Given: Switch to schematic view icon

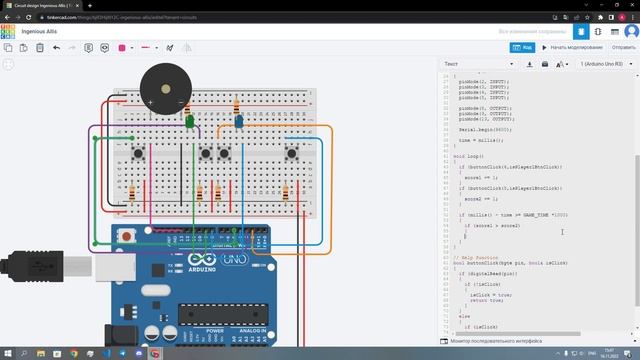Looking at the screenshot, I should tap(598, 31).
